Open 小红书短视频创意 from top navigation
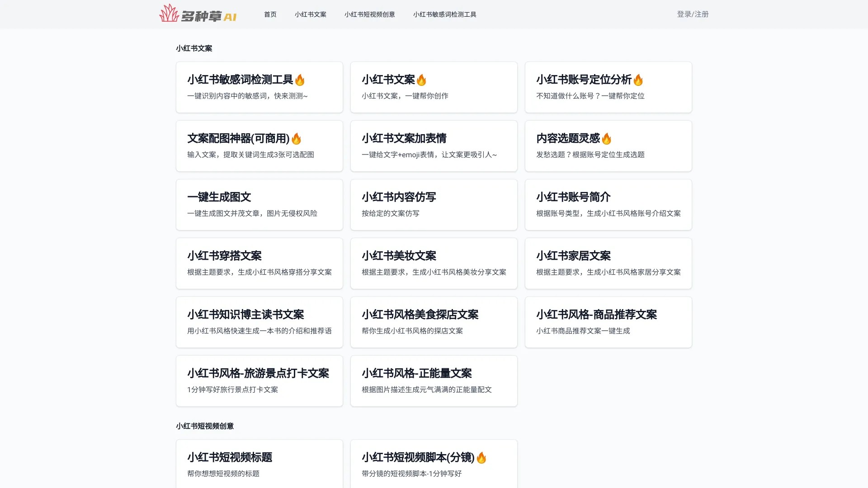Screen dimensions: 868x488 click(369, 14)
